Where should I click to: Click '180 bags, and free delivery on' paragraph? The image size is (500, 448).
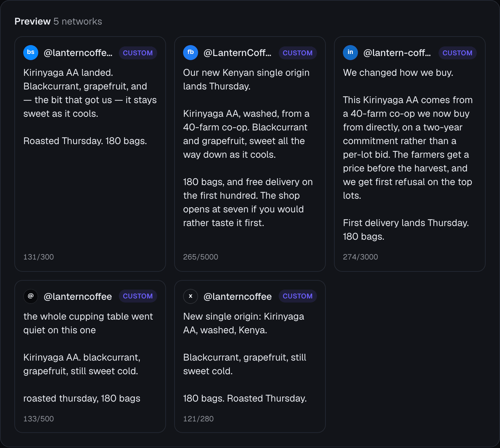(x=248, y=202)
